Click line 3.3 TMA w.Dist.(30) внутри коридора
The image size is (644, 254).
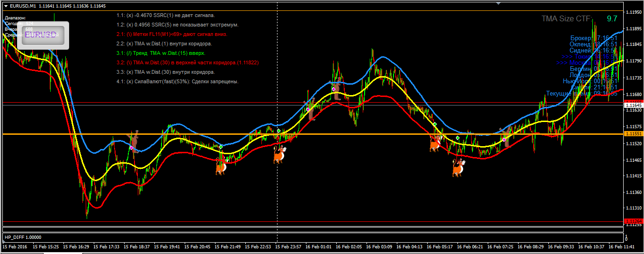(x=166, y=72)
